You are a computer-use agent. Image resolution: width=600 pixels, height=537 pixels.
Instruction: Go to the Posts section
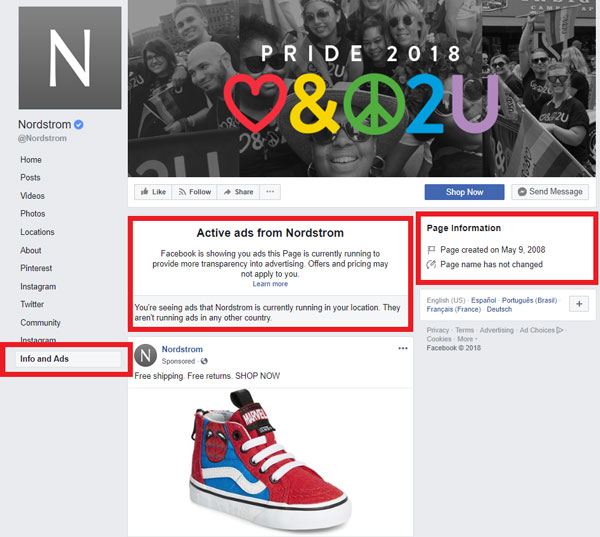click(30, 178)
